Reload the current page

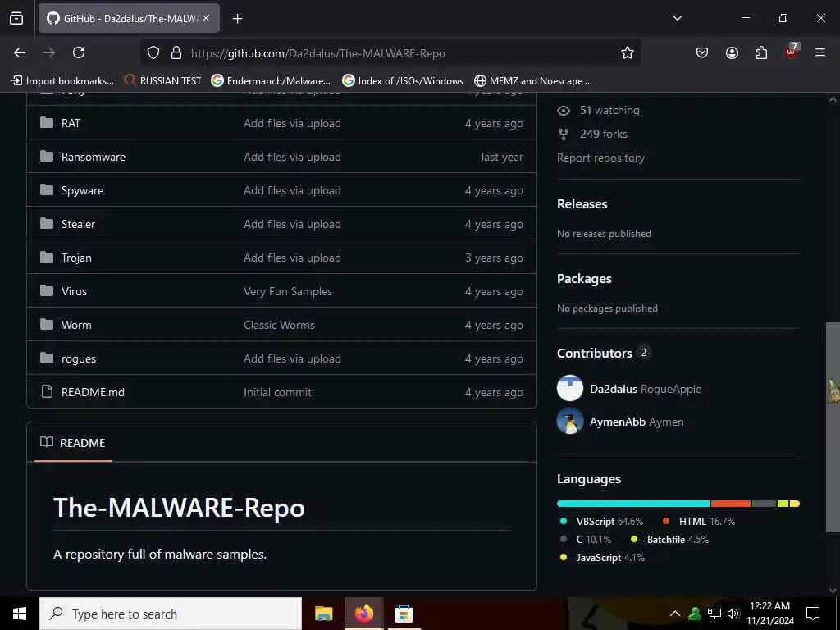tap(79, 52)
